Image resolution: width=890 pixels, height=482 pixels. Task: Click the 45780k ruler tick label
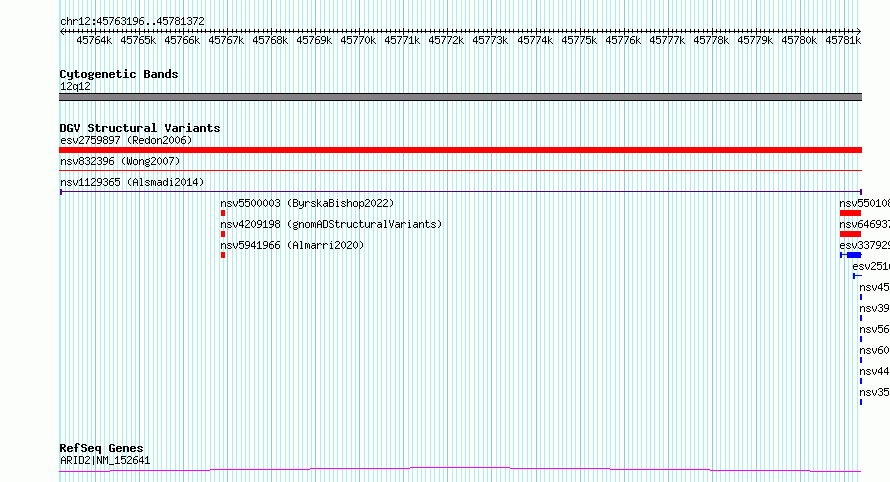pyautogui.click(x=799, y=40)
